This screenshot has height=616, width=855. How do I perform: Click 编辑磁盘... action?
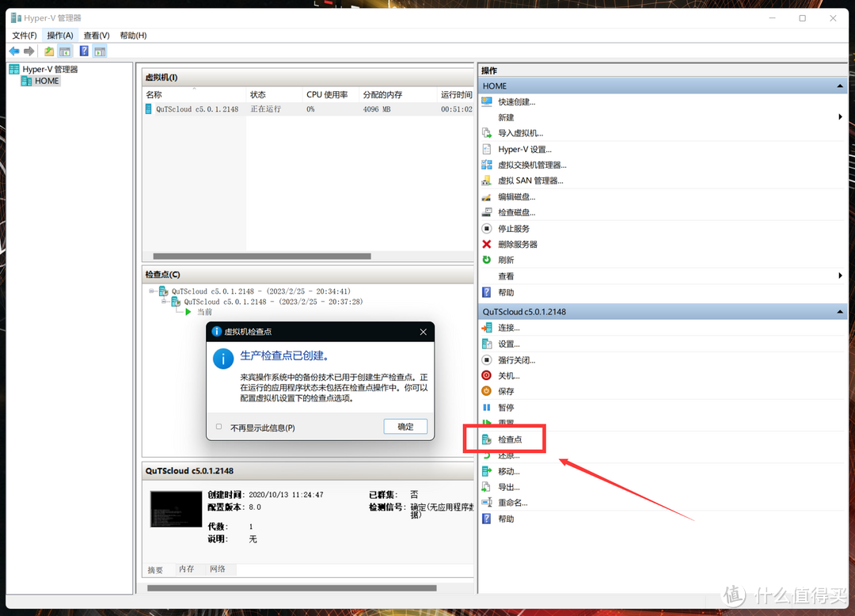tap(516, 197)
